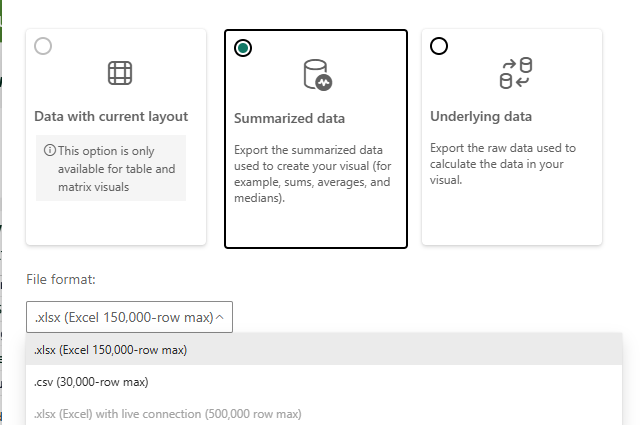This screenshot has height=425, width=641.
Task: Click the empty area of Underlying data card
Action: click(512, 217)
